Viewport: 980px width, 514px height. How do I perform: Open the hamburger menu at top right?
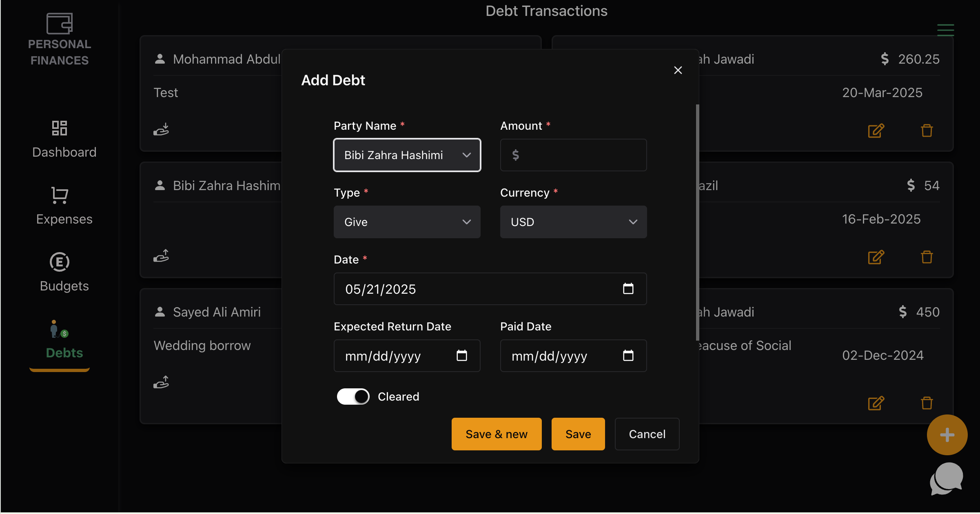[946, 30]
